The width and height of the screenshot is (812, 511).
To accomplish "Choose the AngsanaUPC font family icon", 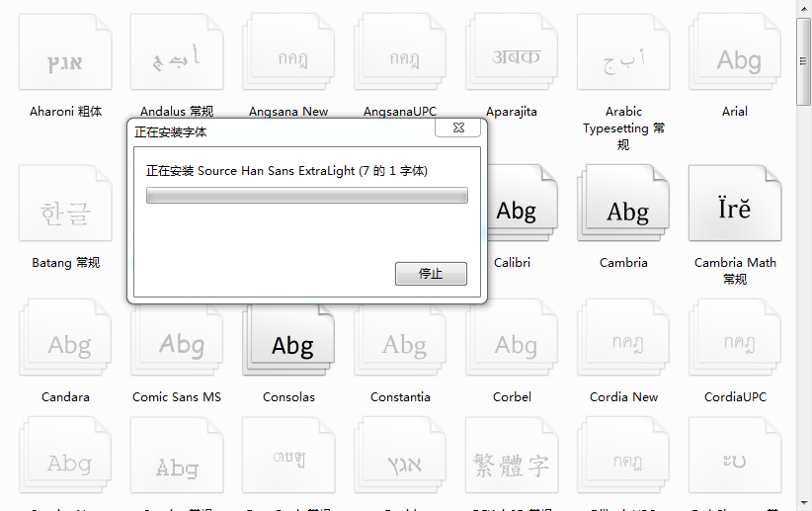I will (x=400, y=51).
